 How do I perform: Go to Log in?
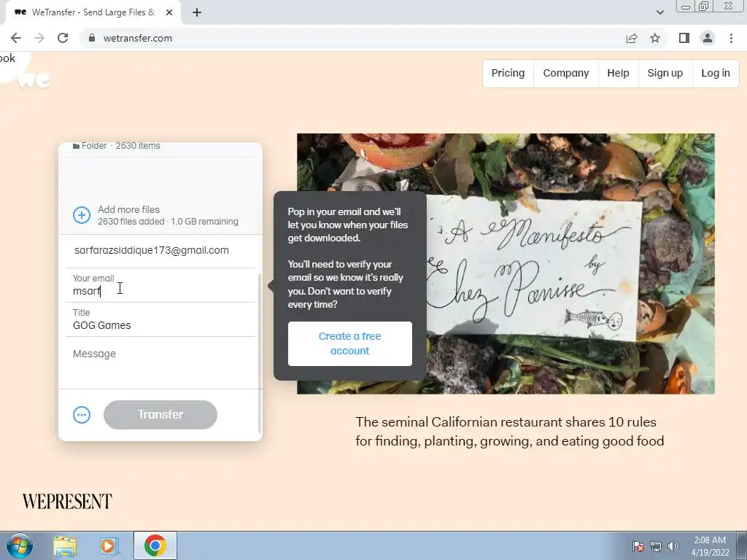(716, 74)
